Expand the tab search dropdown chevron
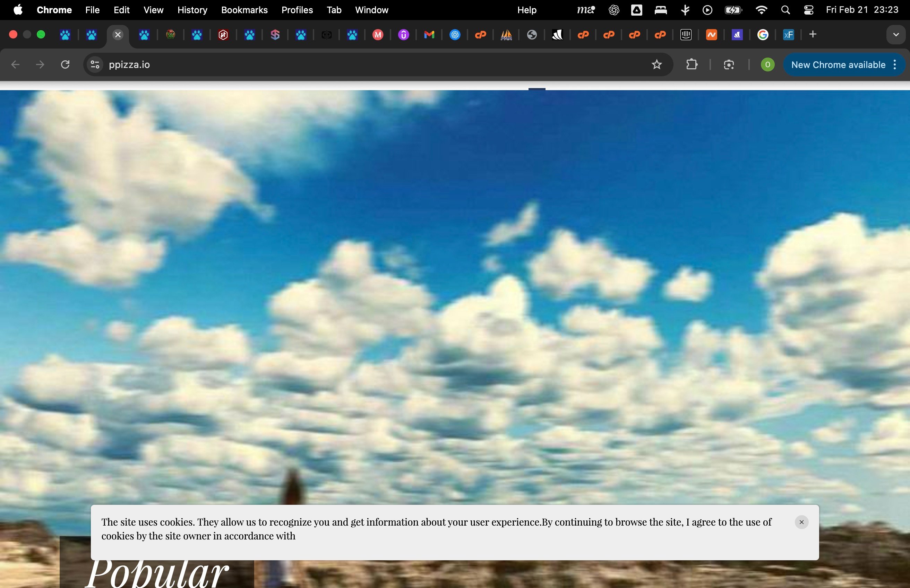 point(896,35)
